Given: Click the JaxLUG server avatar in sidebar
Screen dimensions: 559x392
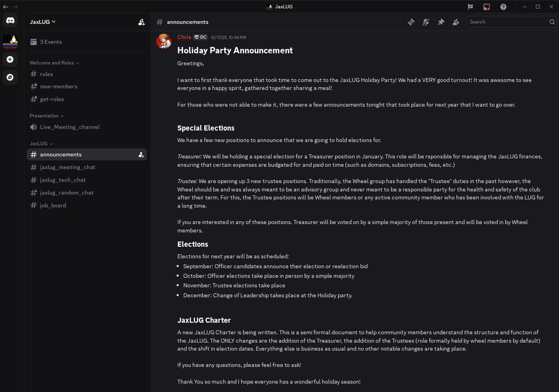Looking at the screenshot, I should coord(10,41).
